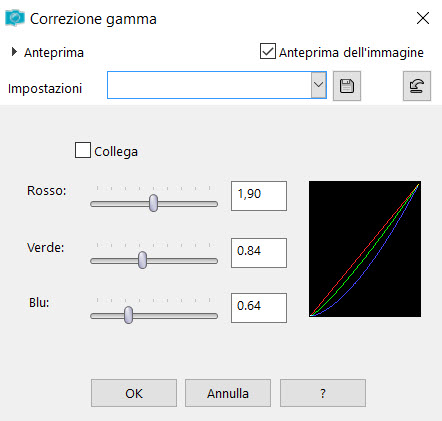Close the Correzione gamma dialog
Viewport: 442px width, 421px height.
423,18
